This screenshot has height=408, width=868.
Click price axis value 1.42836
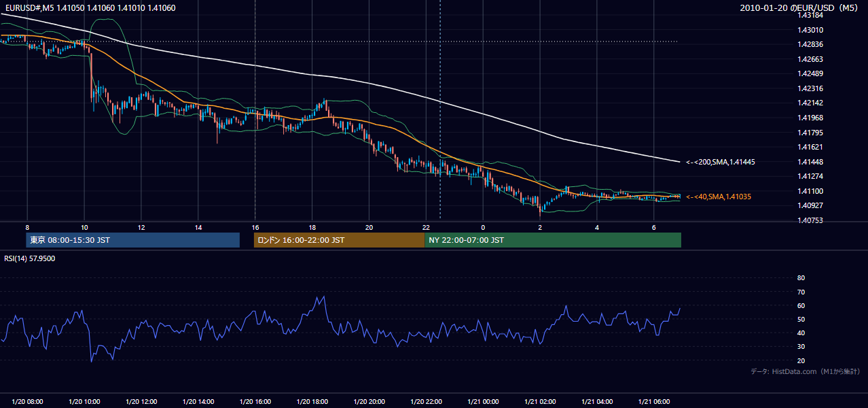click(810, 44)
